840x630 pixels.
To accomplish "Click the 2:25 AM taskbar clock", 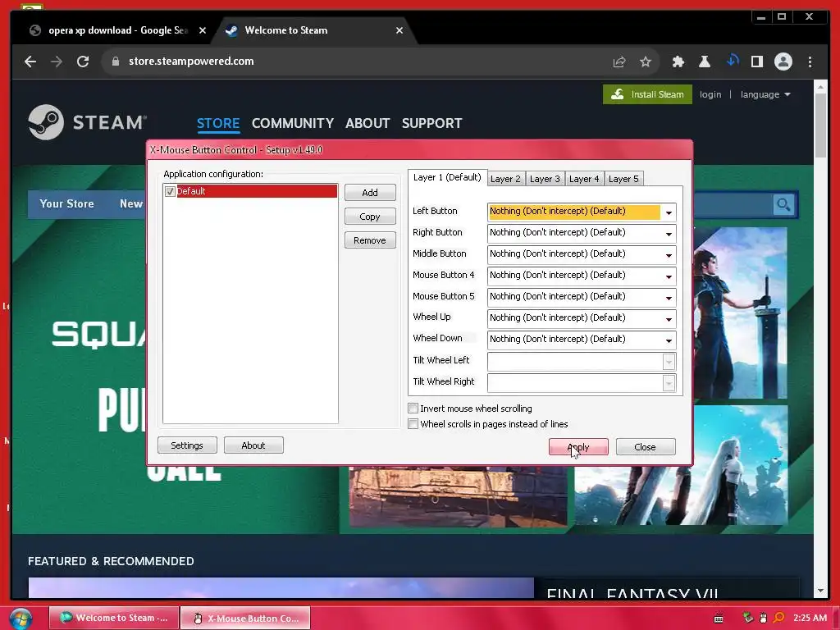I will click(x=810, y=618).
